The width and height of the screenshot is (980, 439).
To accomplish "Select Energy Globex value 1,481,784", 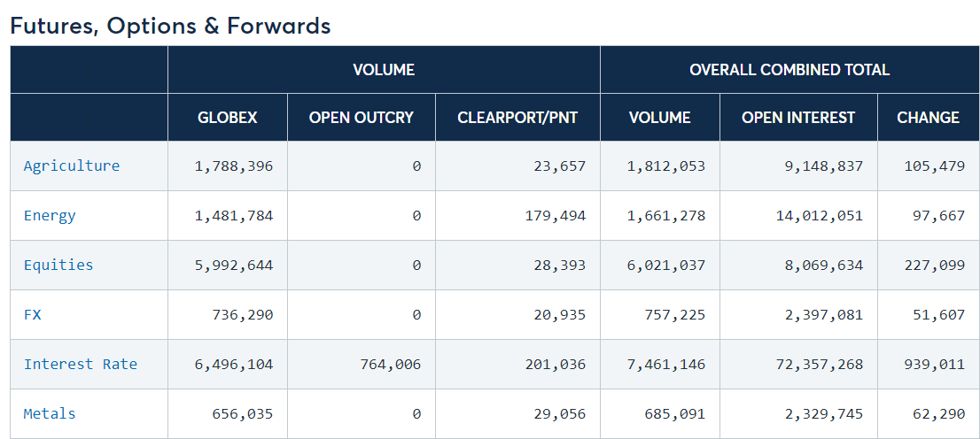I will [x=234, y=215].
